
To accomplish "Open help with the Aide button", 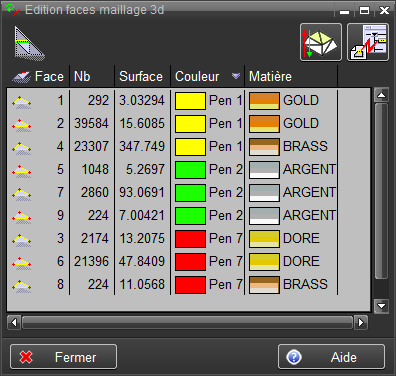I will 331,357.
